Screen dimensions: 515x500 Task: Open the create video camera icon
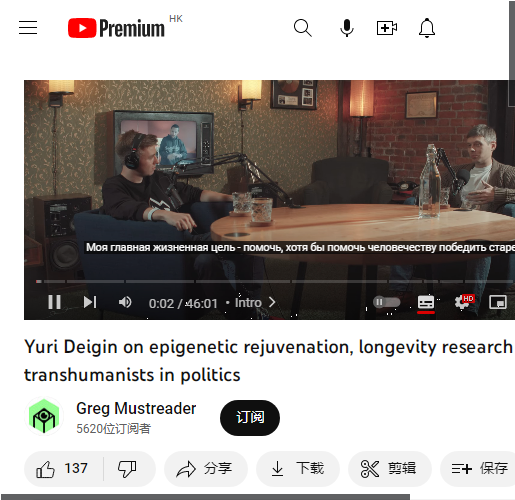(x=387, y=28)
